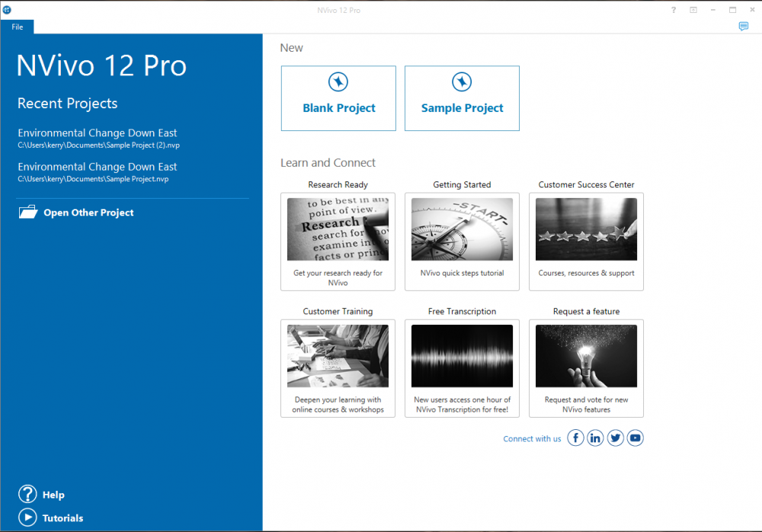Open the Twitter icon
The image size is (762, 532).
pyautogui.click(x=615, y=438)
